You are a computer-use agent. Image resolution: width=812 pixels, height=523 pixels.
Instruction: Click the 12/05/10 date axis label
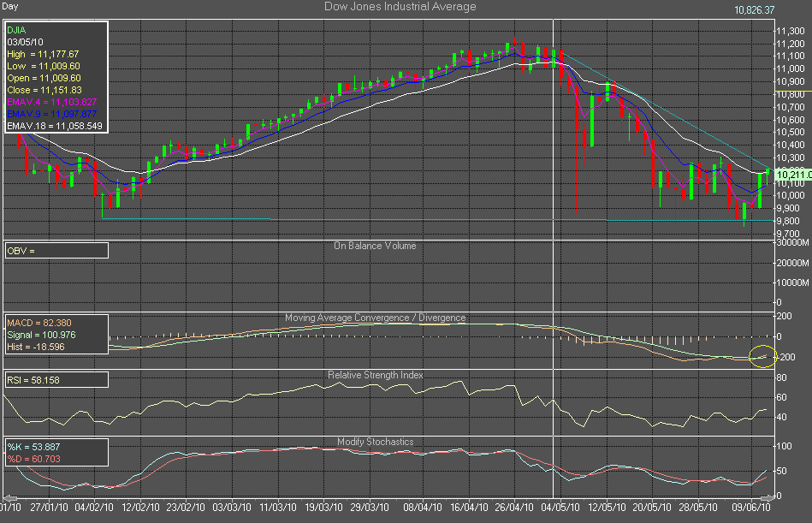[607, 508]
